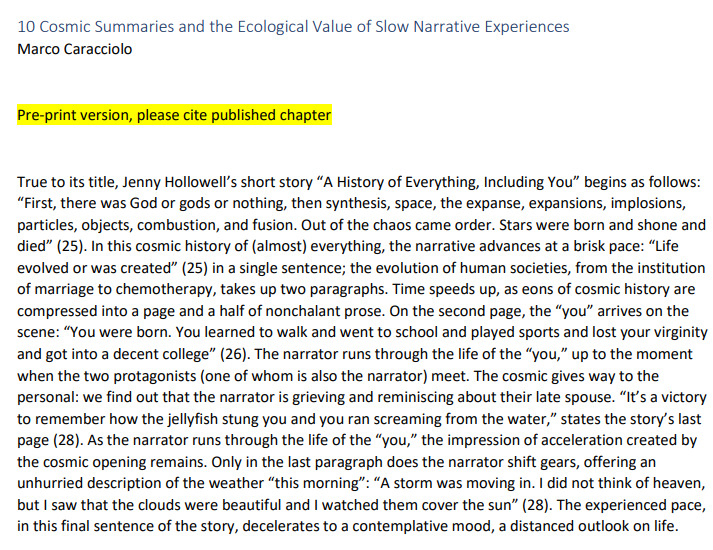Click the quote "You were born"
The image size is (713, 550).
[x=127, y=333]
